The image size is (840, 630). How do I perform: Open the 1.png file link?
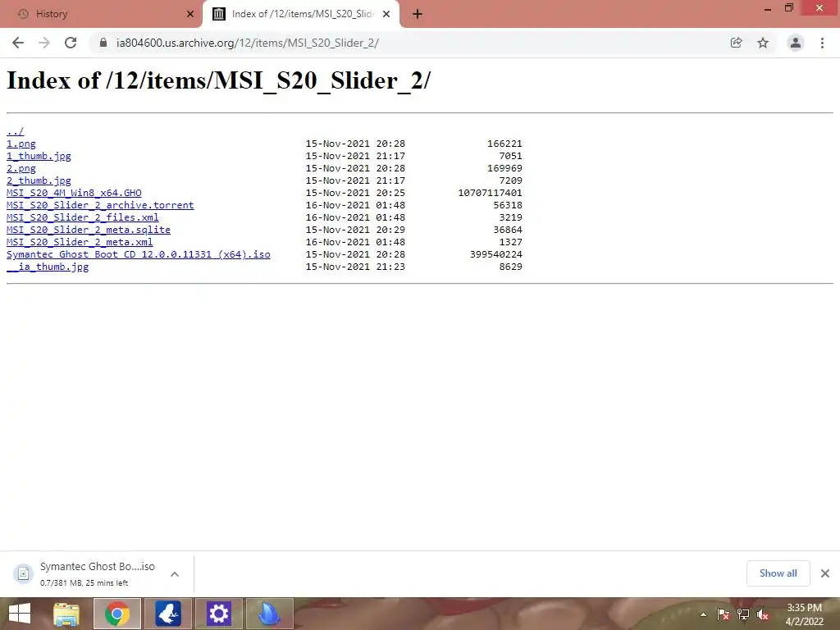[x=21, y=144]
